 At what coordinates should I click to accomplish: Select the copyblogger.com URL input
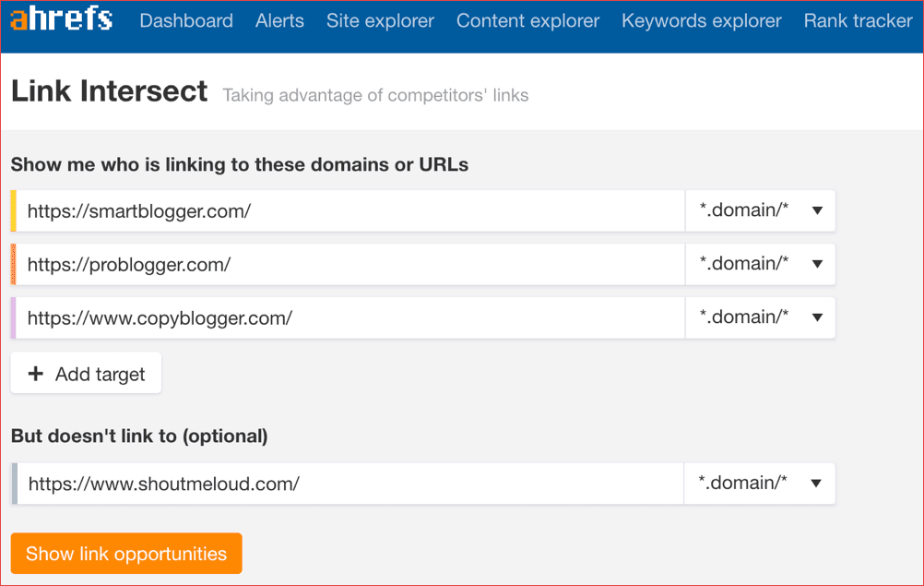click(350, 317)
